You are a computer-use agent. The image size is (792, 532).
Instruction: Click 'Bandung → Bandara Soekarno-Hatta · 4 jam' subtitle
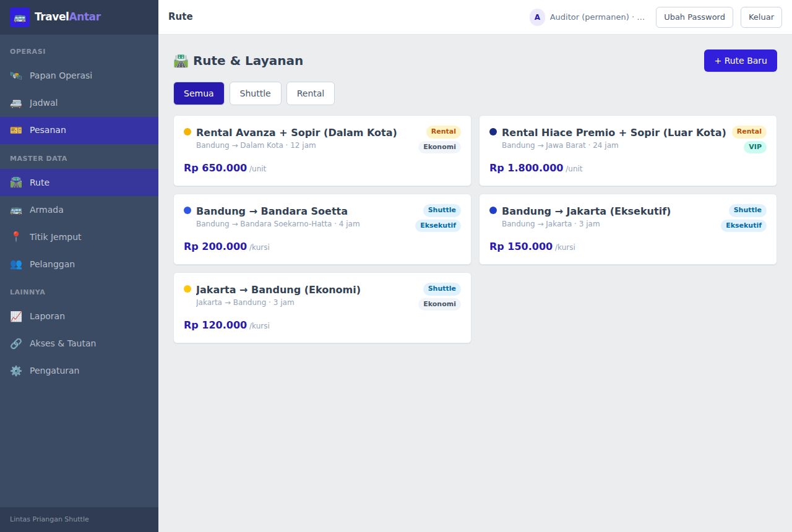[x=278, y=224]
